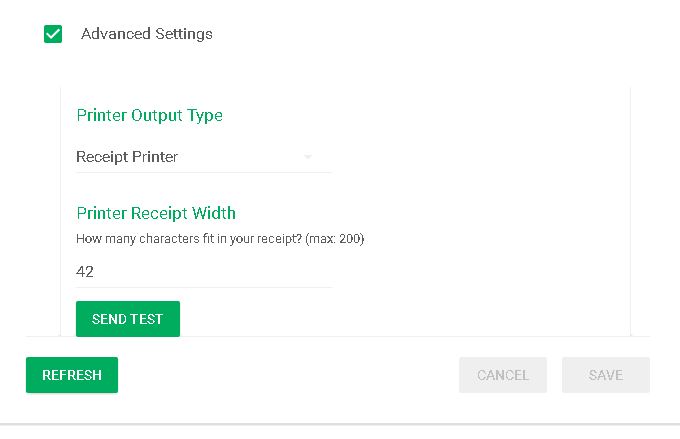Click the white checkmark icon in the green box
The width and height of the screenshot is (680, 439).
54,34
